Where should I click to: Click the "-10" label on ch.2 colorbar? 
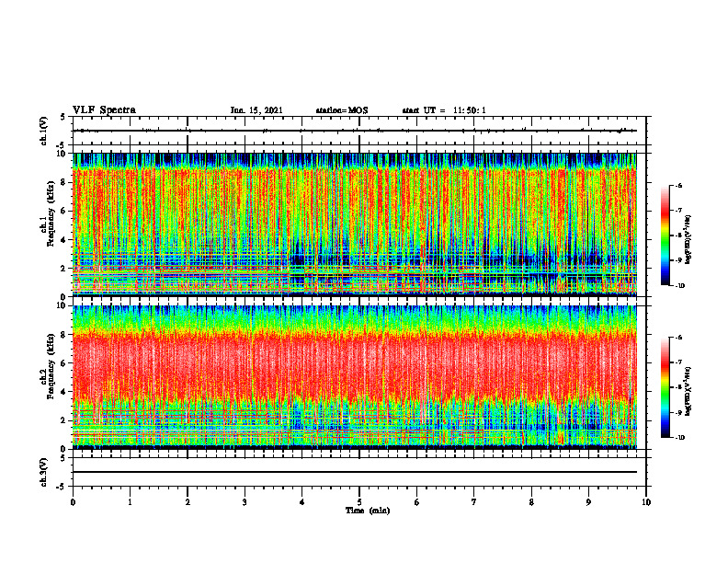678,438
